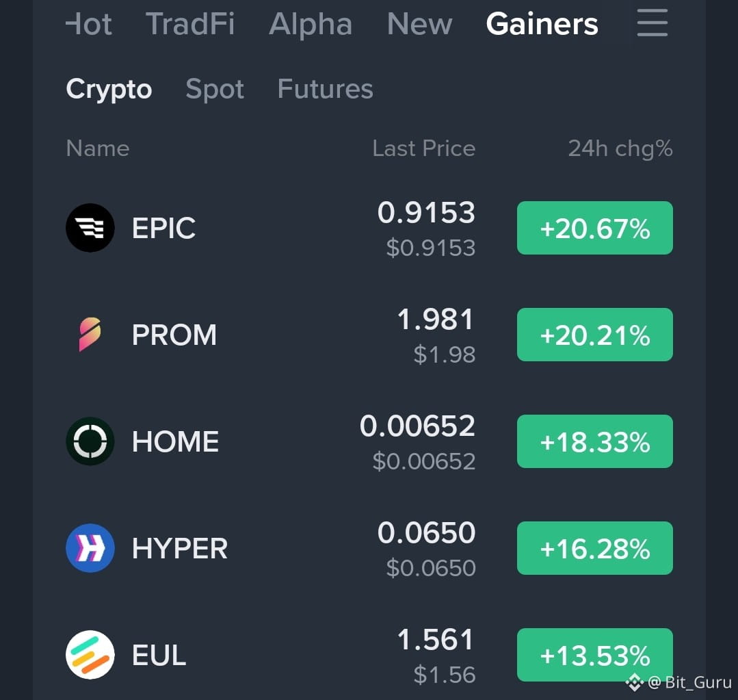The width and height of the screenshot is (738, 700).
Task: Select the Spot filter
Action: click(215, 89)
